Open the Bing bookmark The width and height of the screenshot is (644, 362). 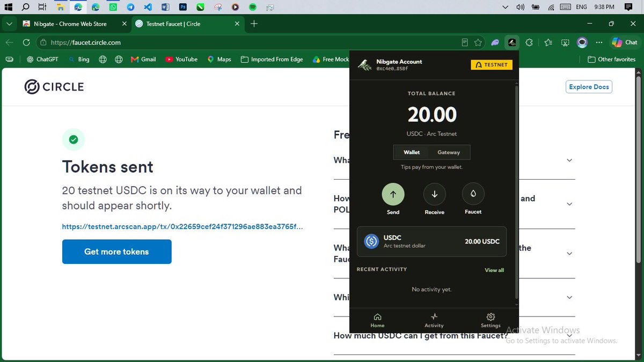click(x=79, y=60)
